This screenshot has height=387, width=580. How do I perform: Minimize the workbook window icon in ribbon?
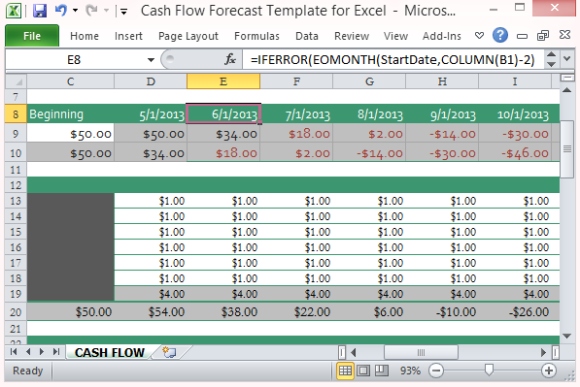tap(522, 36)
